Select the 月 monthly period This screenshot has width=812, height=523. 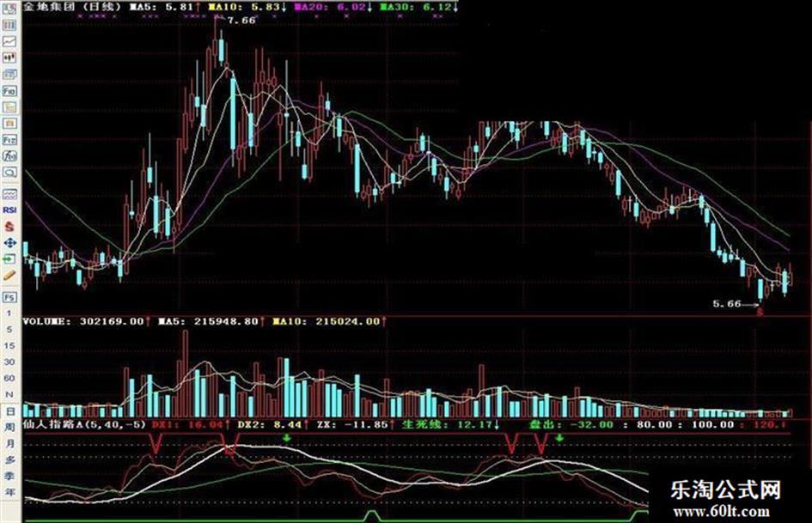[x=9, y=443]
